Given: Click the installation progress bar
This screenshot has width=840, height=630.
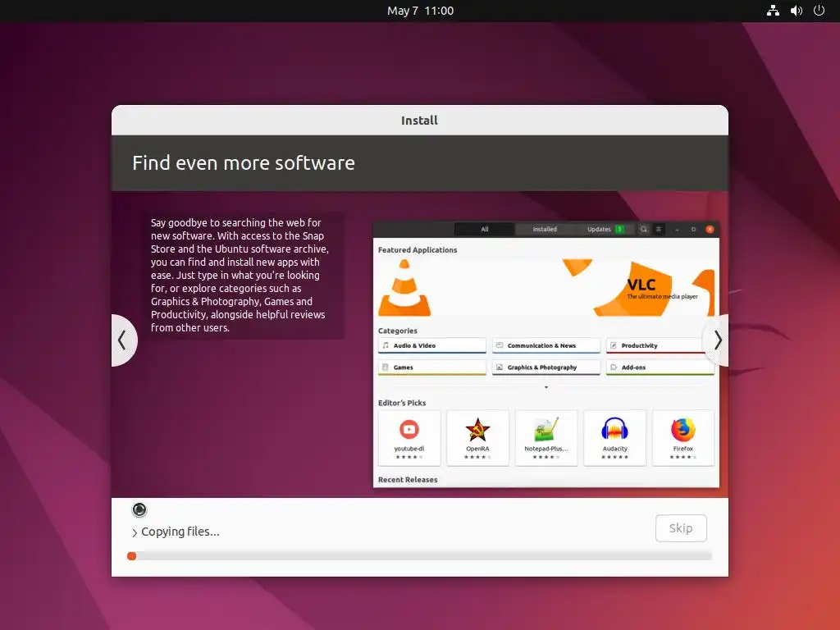Looking at the screenshot, I should point(419,556).
